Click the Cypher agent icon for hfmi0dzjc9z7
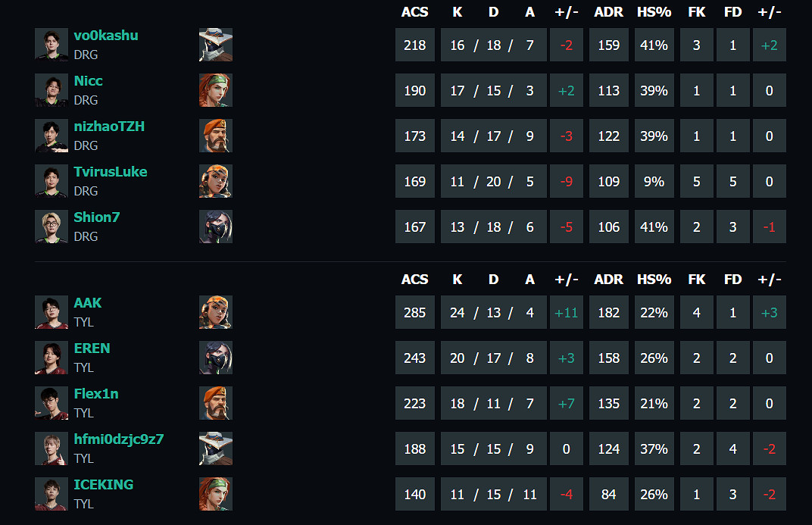The height and width of the screenshot is (525, 812). (x=216, y=448)
